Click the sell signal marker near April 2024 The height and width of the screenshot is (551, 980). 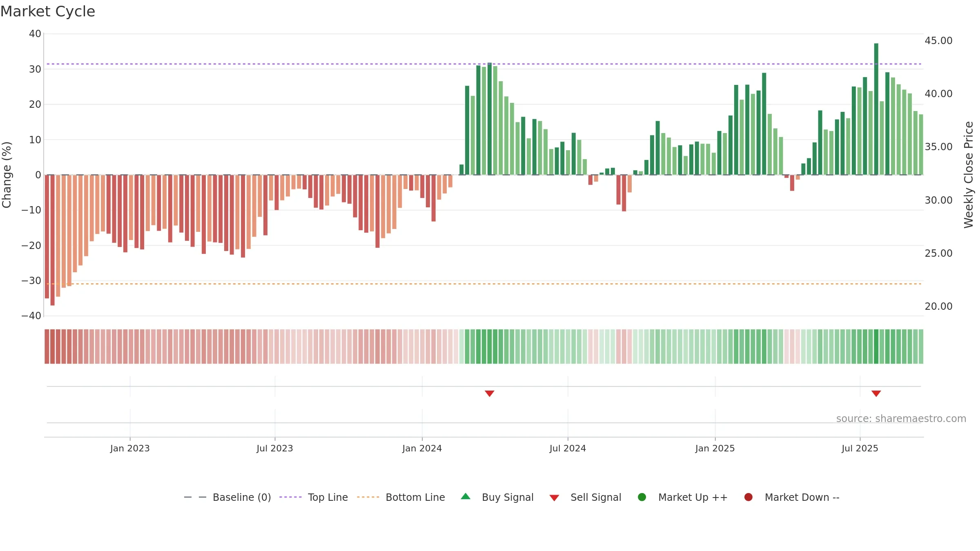click(x=490, y=393)
